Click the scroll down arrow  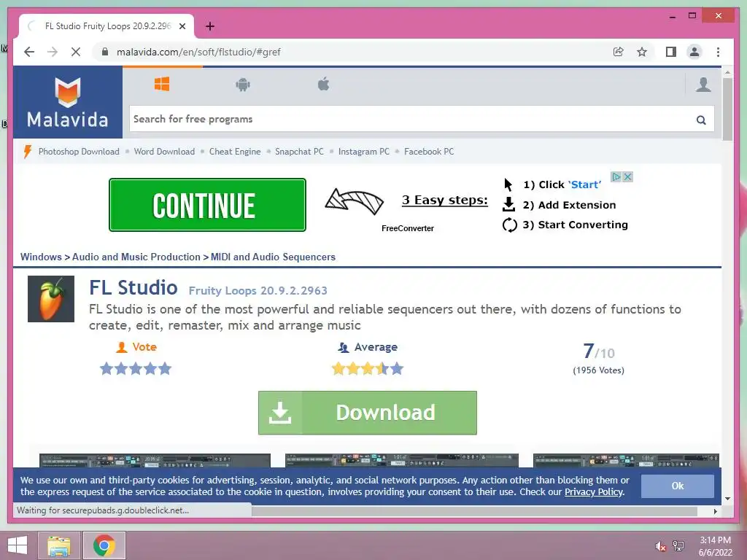point(727,499)
